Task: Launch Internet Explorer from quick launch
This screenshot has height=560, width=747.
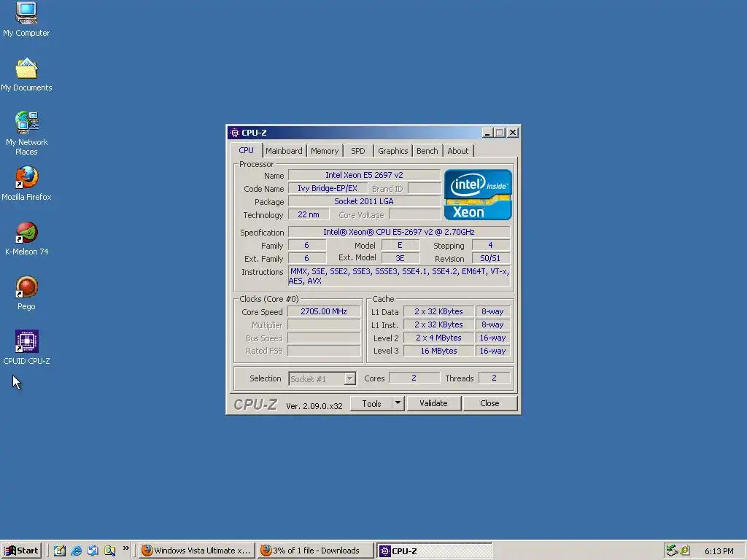Action: click(x=76, y=551)
